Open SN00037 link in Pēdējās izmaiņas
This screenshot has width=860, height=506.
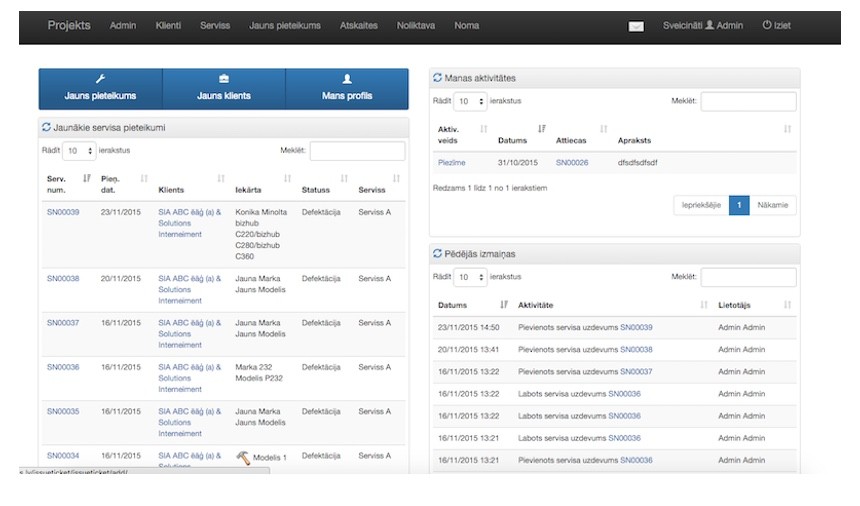tap(636, 372)
